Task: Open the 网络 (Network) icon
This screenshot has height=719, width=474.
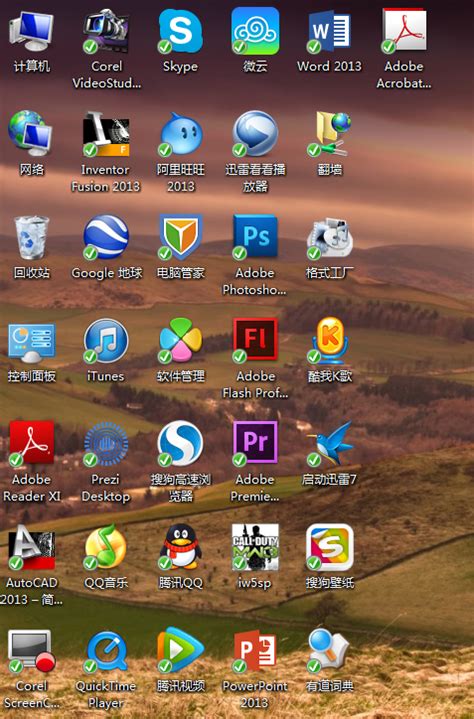Action: pos(31,133)
